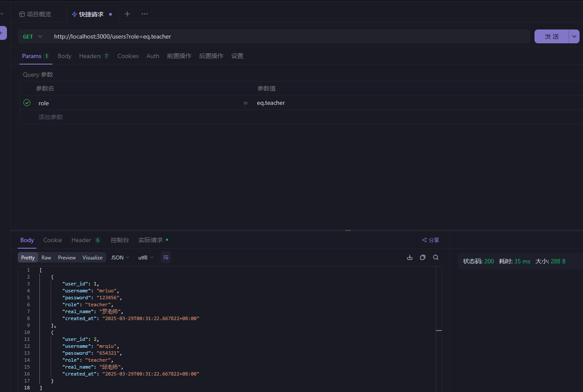Open the 后置操作 tab
This screenshot has width=583, height=392.
211,56
